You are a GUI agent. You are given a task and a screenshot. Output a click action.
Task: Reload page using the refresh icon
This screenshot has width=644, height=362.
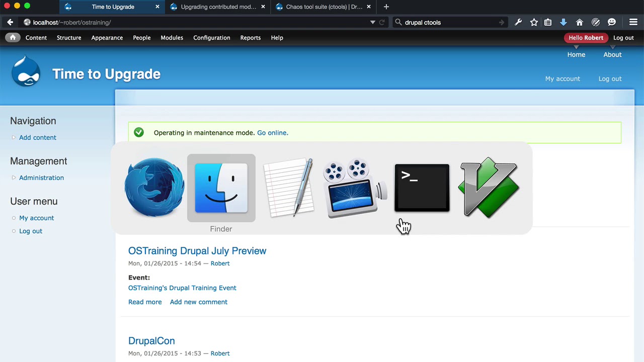tap(382, 22)
